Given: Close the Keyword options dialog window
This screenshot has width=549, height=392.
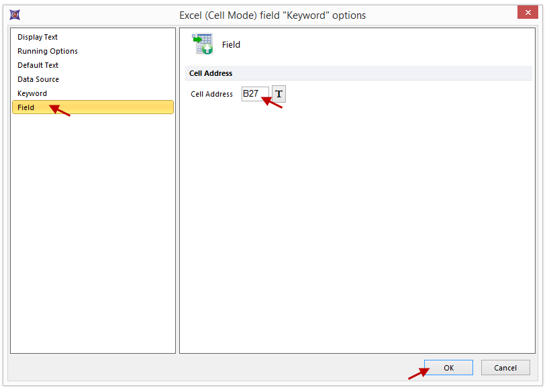Looking at the screenshot, I should (x=528, y=13).
